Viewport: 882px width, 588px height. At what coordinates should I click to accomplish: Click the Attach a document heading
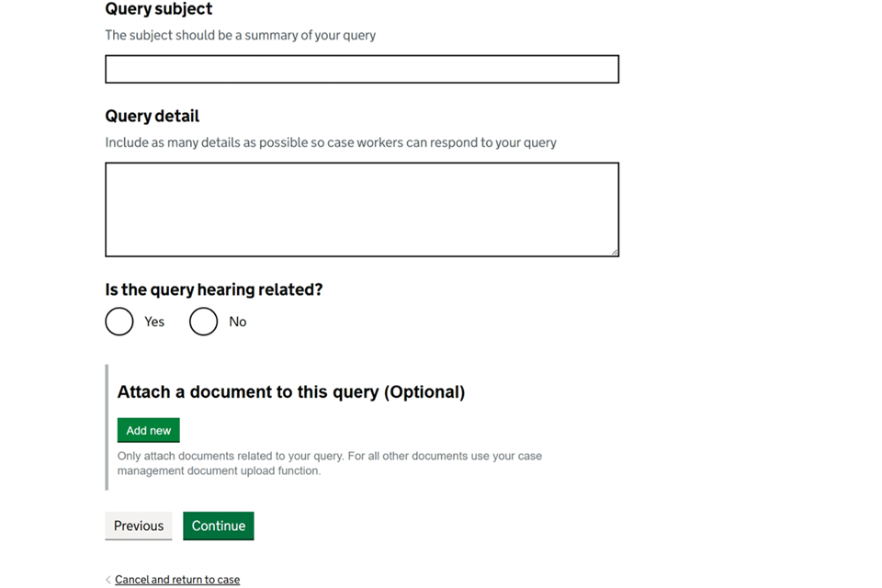click(x=290, y=392)
